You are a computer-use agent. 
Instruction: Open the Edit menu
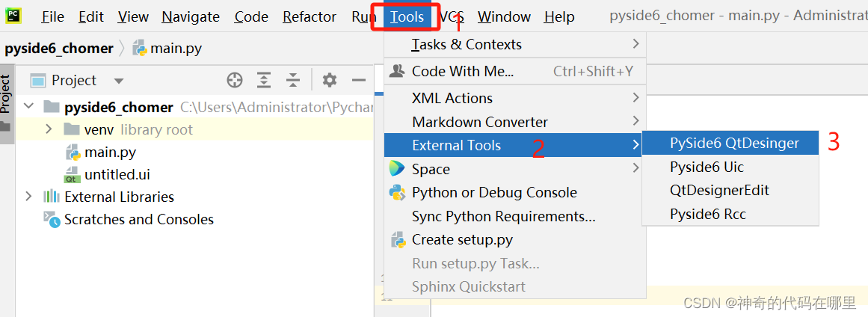(91, 17)
